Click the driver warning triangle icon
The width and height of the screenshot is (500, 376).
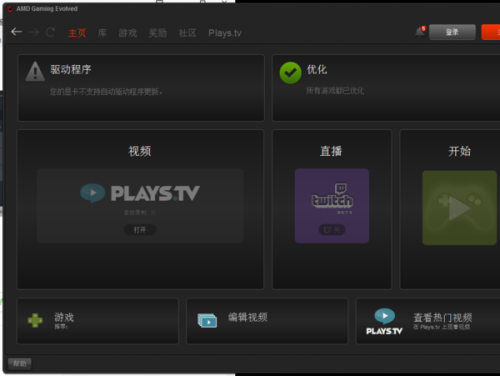click(35, 71)
